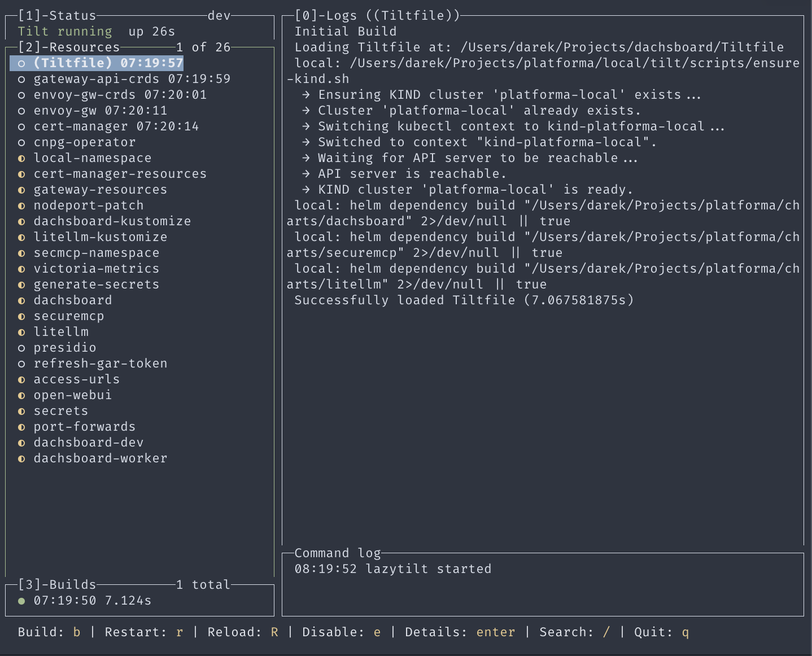Focus the [3]-Builds panel header
The image size is (812, 656).
point(57,585)
